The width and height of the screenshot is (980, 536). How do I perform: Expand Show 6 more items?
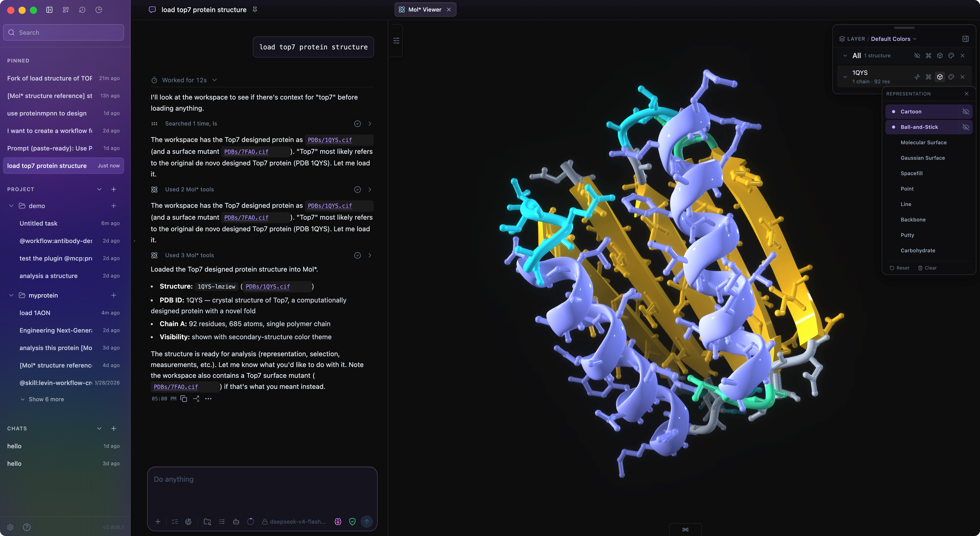point(42,399)
